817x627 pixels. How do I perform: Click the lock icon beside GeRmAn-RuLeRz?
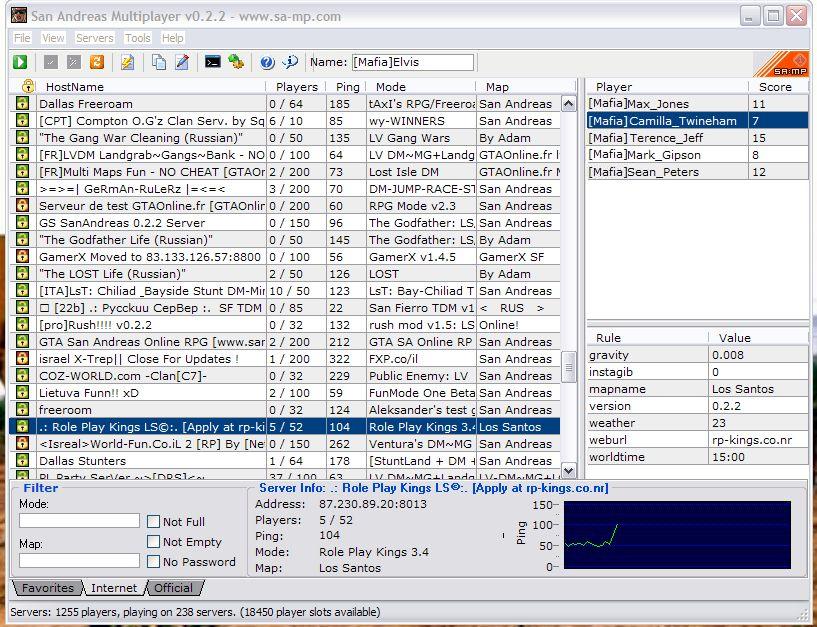tap(22, 188)
